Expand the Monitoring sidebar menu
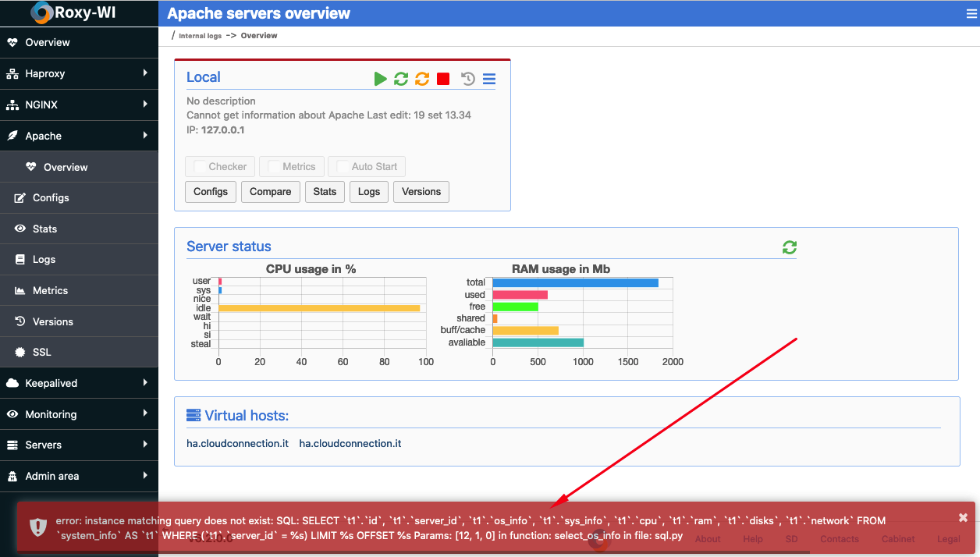 pyautogui.click(x=79, y=414)
